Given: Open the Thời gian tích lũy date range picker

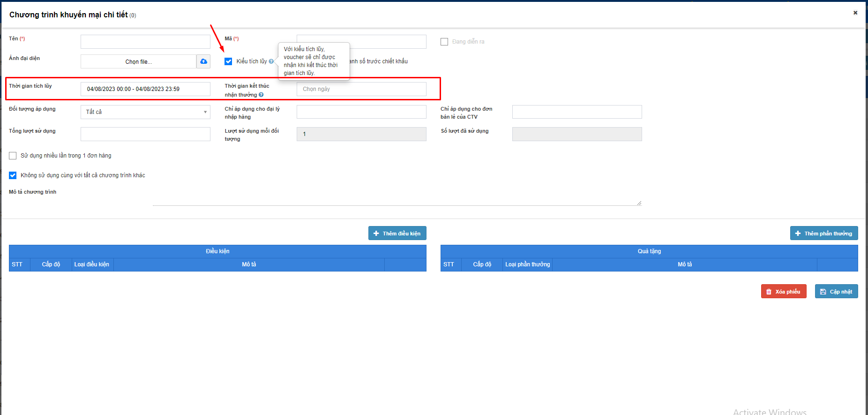Looking at the screenshot, I should [145, 89].
